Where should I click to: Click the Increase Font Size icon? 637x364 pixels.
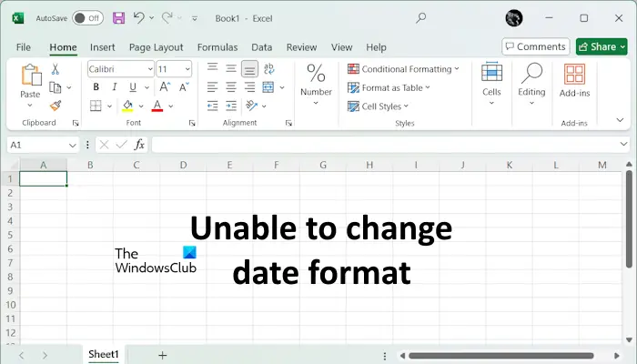pos(165,87)
